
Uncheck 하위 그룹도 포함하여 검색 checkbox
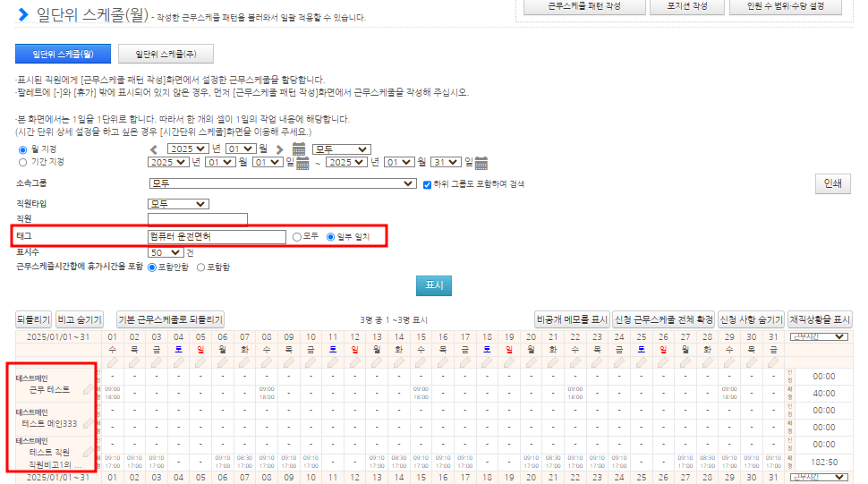(x=427, y=183)
